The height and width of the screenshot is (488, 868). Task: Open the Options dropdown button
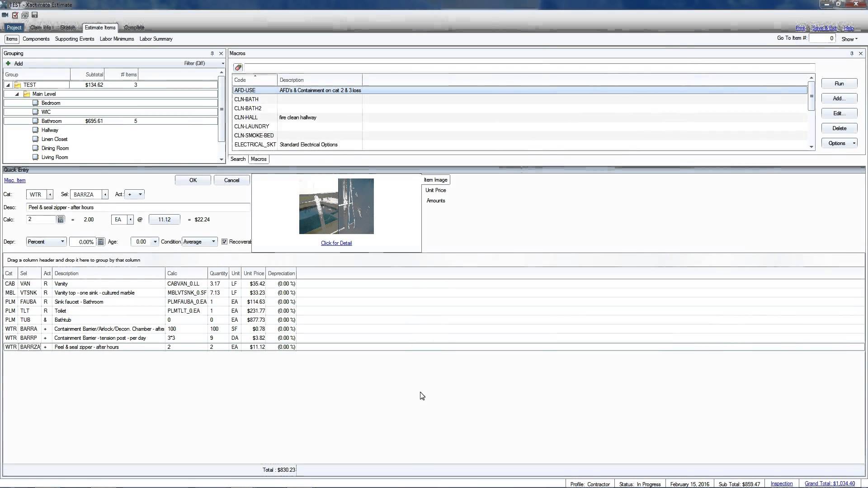(839, 143)
